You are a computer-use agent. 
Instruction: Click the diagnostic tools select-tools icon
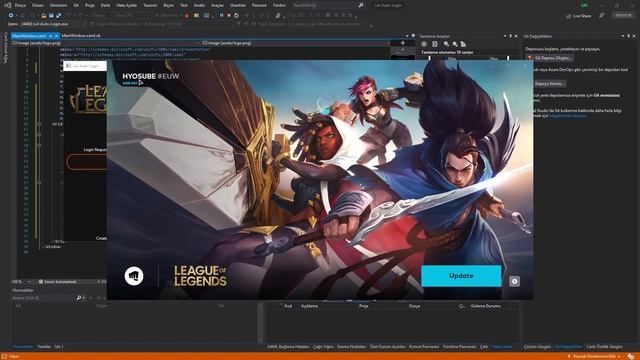coord(435,44)
